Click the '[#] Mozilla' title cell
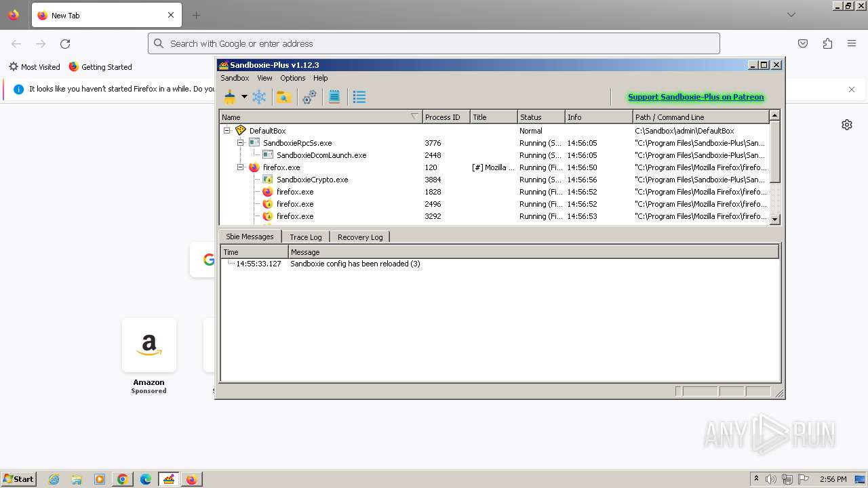The image size is (868, 488). pyautogui.click(x=493, y=167)
